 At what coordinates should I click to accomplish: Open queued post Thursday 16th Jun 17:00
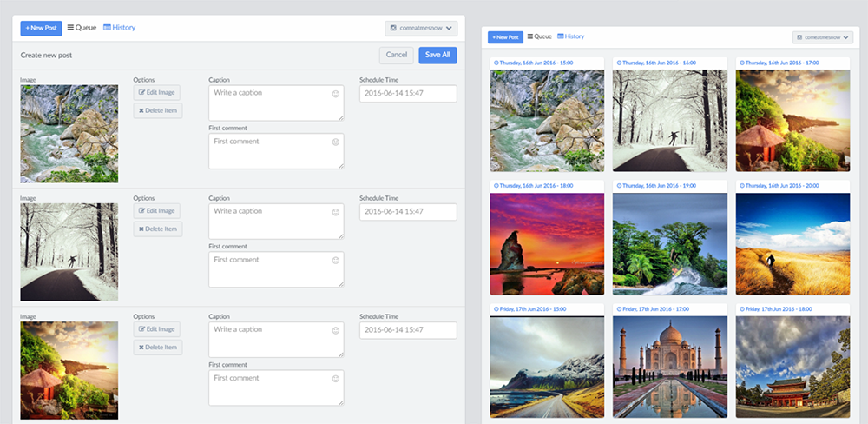(792, 120)
